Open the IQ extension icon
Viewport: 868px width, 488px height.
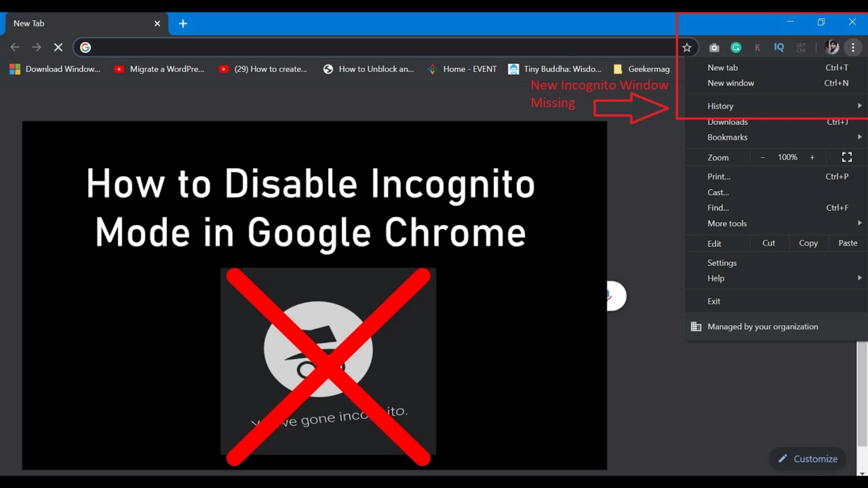779,47
